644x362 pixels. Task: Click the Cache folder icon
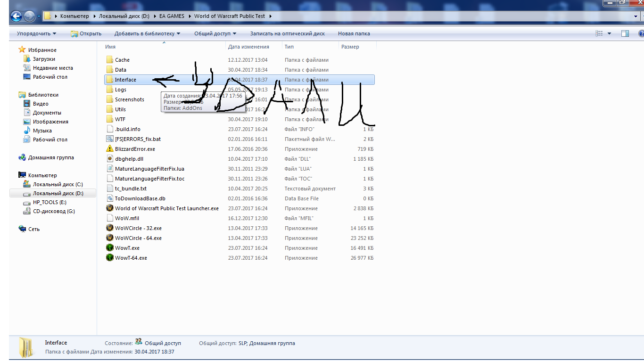(x=110, y=60)
